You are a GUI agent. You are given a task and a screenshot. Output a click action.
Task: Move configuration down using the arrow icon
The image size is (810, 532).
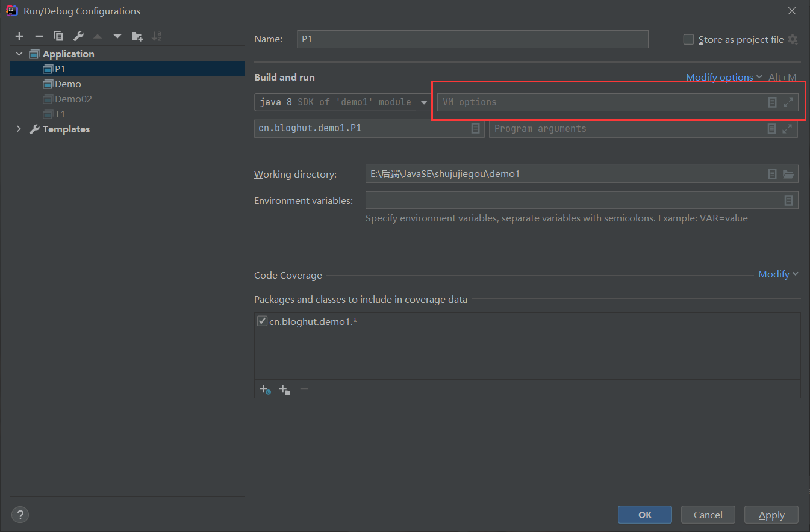117,36
